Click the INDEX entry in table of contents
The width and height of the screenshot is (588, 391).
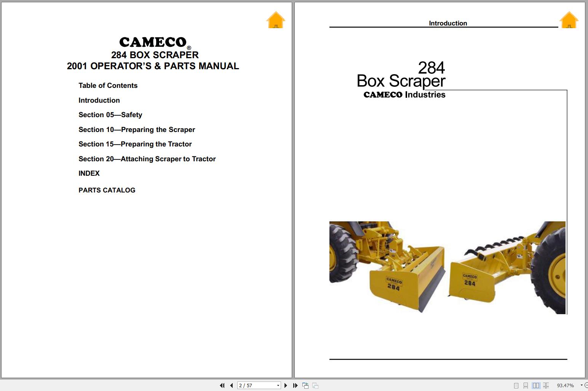point(89,173)
